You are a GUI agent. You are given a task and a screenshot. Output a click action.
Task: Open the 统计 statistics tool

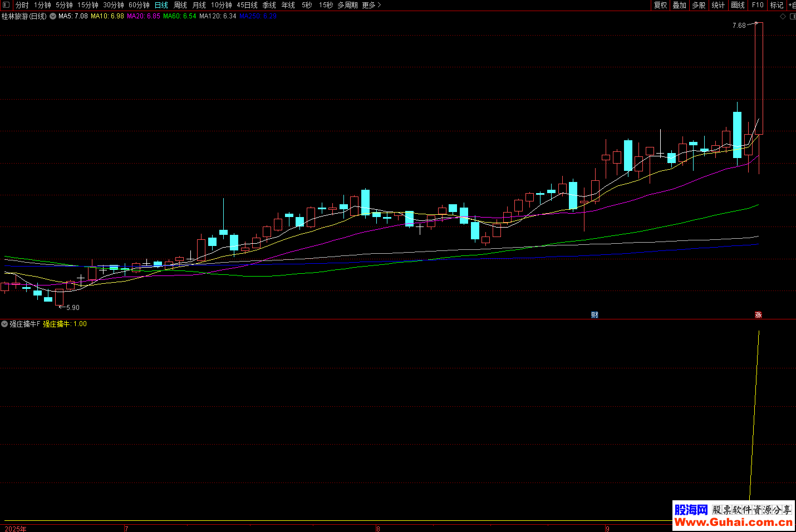click(x=719, y=5)
